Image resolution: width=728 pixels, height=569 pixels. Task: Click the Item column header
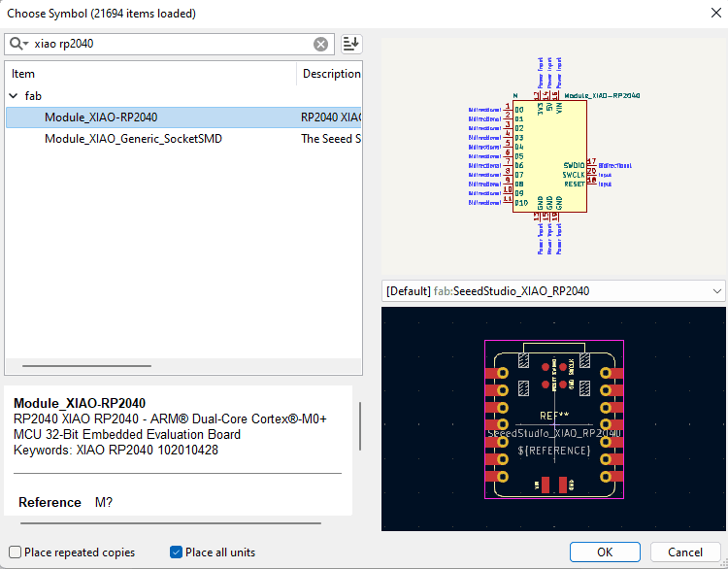point(150,74)
